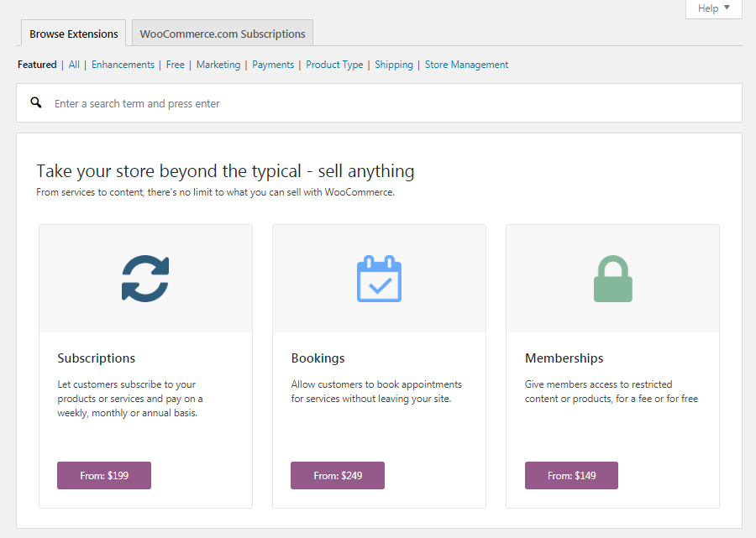Click the Subscriptions circular arrows icon
The height and width of the screenshot is (538, 756).
[x=144, y=277]
